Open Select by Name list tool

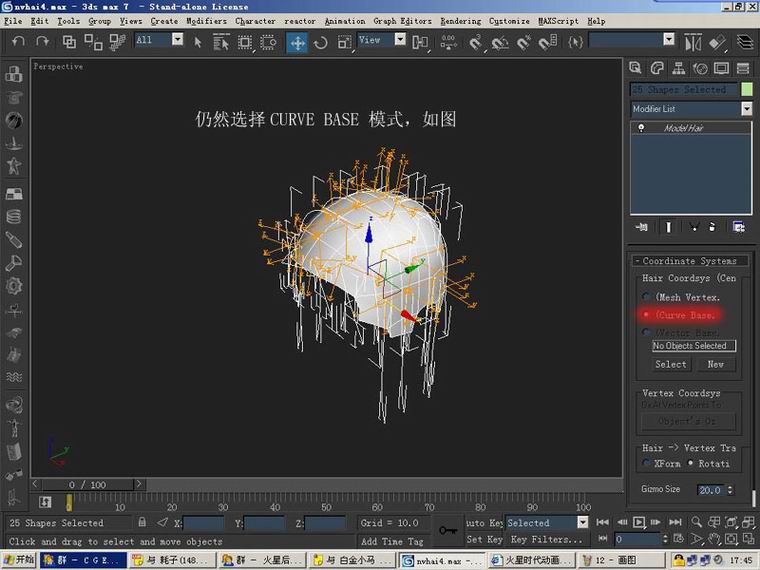click(221, 42)
